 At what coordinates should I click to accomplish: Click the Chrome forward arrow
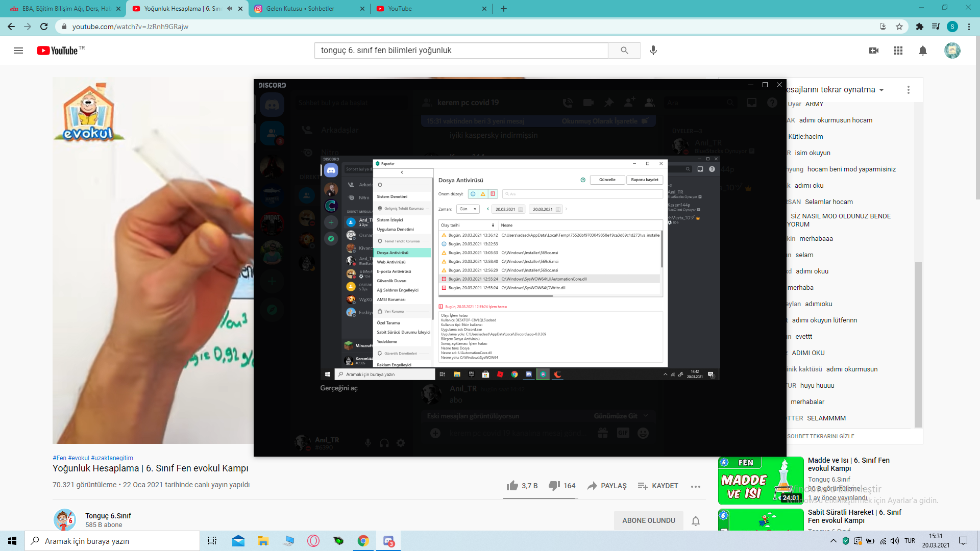coord(28,27)
